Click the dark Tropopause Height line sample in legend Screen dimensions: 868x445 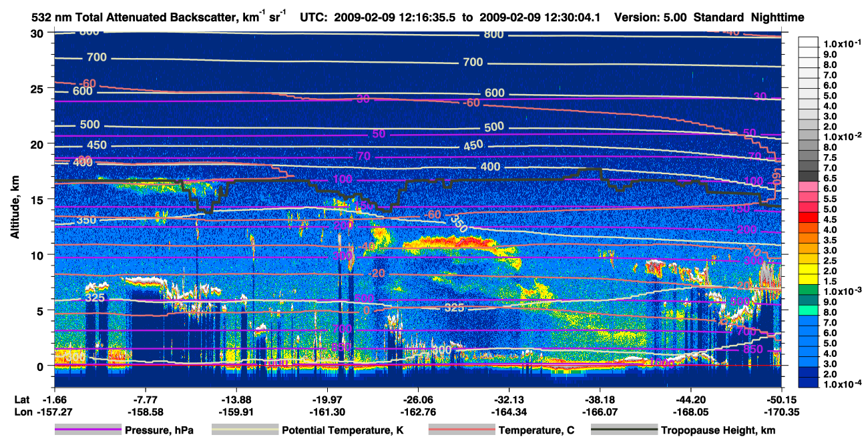point(624,430)
